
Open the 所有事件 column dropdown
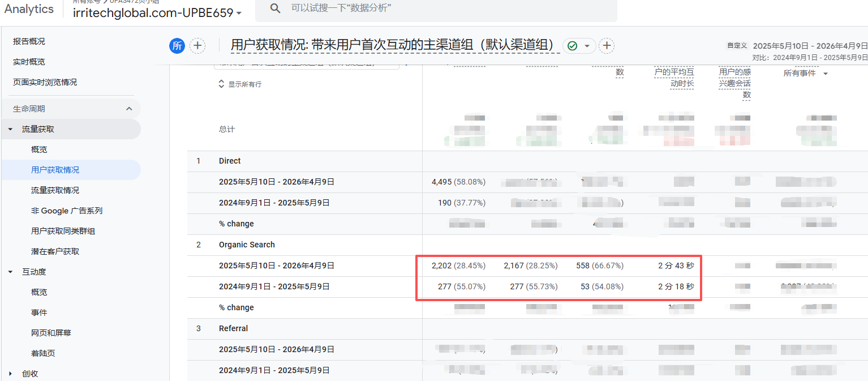tap(826, 74)
